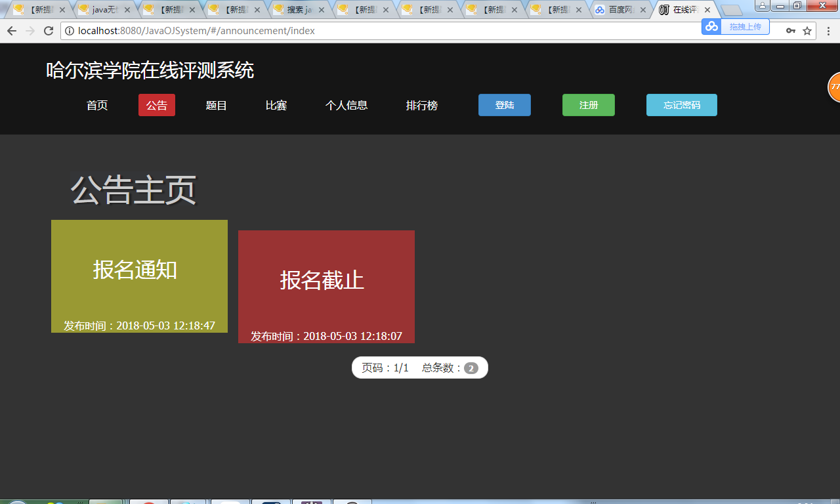
Task: Open the 报名截止 announcement card
Action: click(x=326, y=286)
